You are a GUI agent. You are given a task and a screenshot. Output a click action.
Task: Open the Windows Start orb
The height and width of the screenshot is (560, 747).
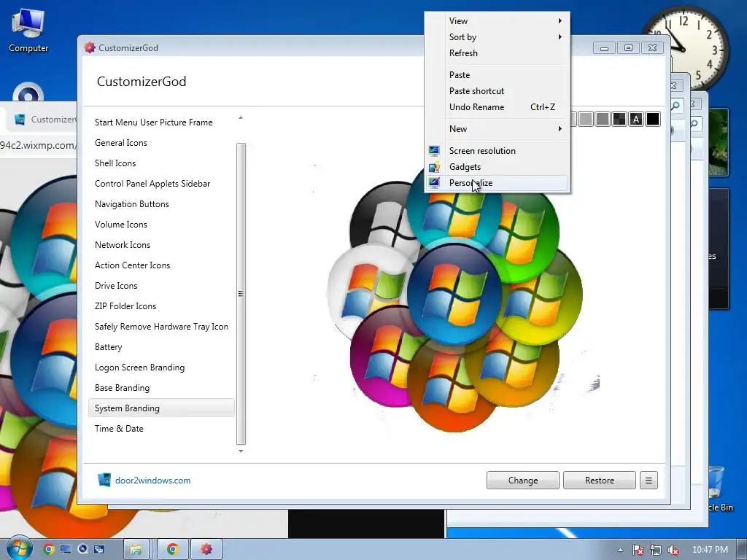tap(18, 548)
